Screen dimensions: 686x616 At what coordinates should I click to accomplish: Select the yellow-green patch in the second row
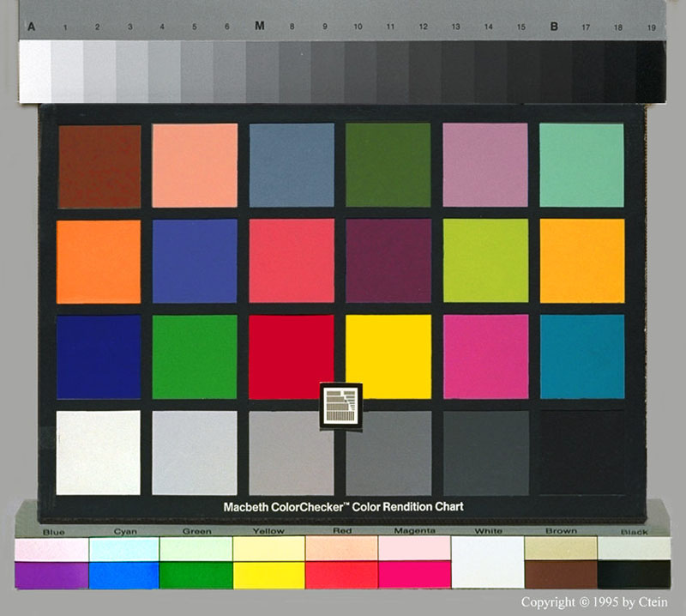(485, 261)
